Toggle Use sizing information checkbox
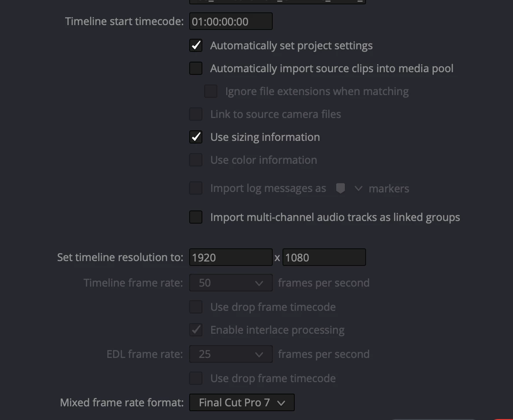The image size is (513, 420). pyautogui.click(x=196, y=137)
